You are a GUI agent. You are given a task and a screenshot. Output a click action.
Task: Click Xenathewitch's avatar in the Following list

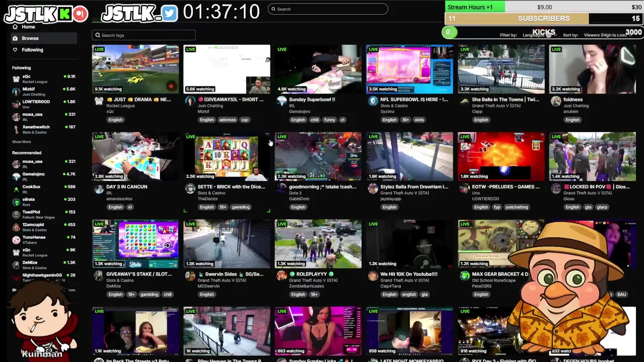pos(16,129)
